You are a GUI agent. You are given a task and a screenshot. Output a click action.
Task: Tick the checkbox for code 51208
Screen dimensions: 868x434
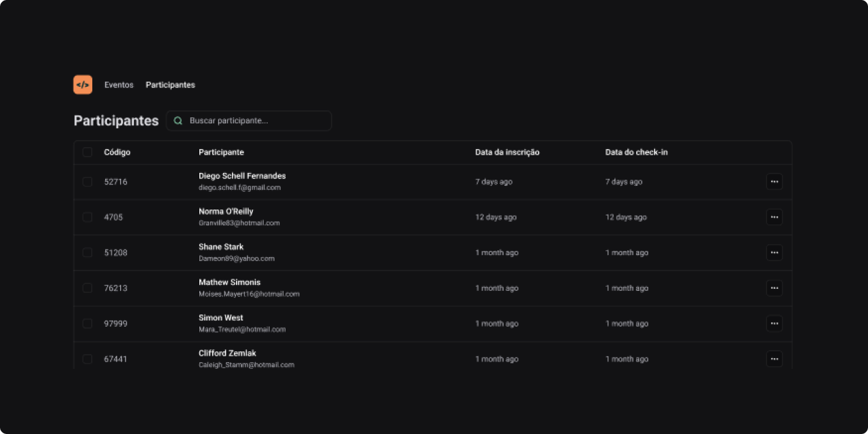(x=87, y=252)
